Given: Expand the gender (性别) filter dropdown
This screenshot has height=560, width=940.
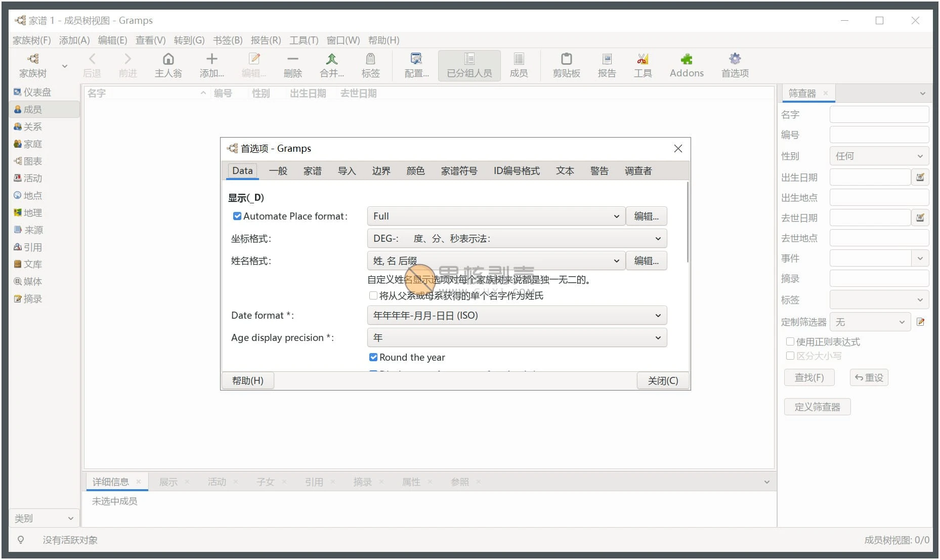Looking at the screenshot, I should click(879, 156).
